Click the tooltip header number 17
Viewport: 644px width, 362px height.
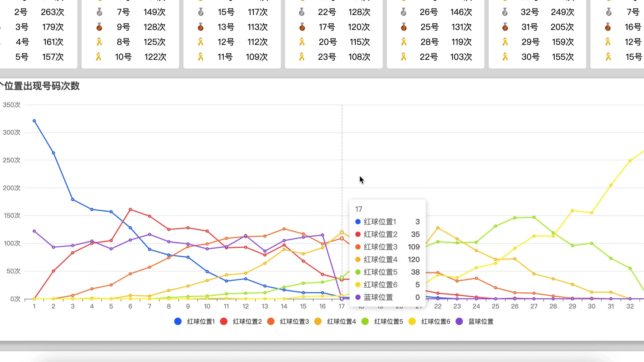click(x=359, y=209)
